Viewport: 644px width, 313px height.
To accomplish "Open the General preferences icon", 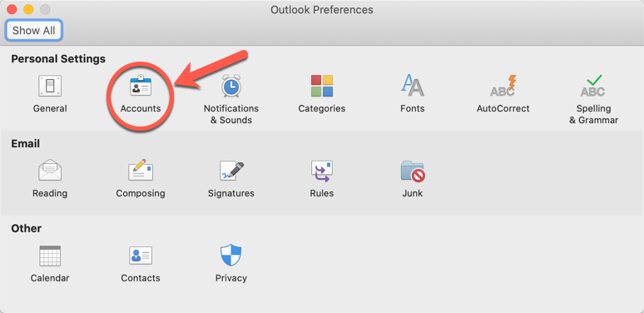I will 50,86.
